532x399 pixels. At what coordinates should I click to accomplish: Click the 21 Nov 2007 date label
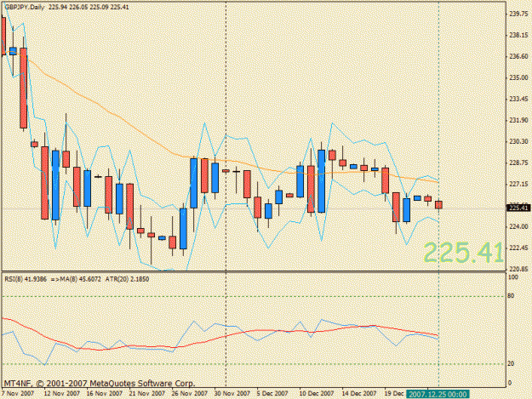pos(147,394)
